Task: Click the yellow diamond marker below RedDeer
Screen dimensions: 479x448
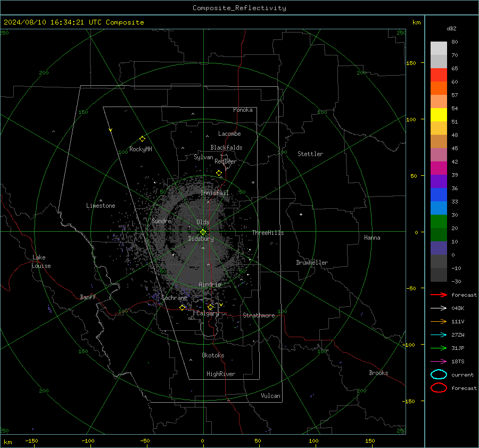Action: pos(219,173)
